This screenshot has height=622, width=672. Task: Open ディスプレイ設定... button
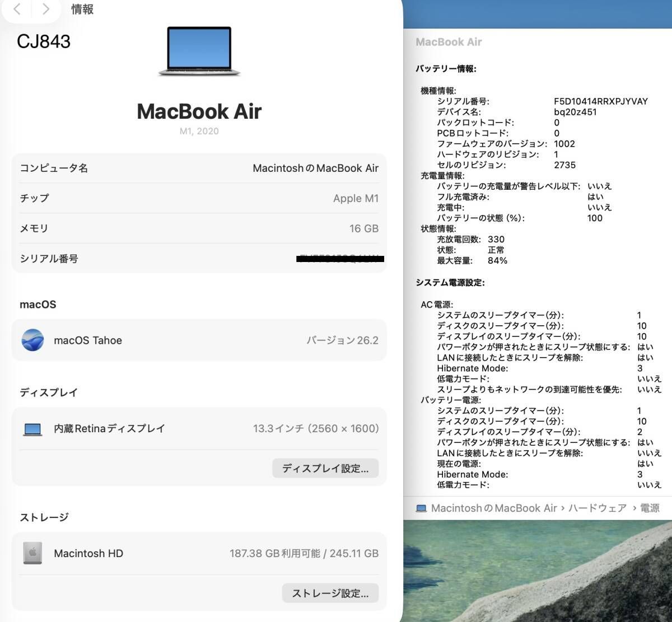[x=325, y=468]
